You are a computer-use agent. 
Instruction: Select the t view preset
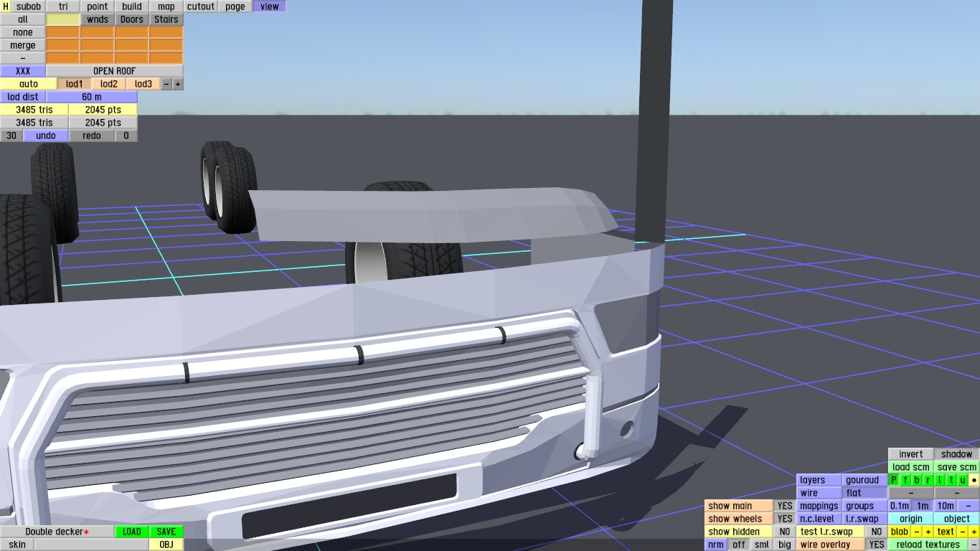point(951,480)
